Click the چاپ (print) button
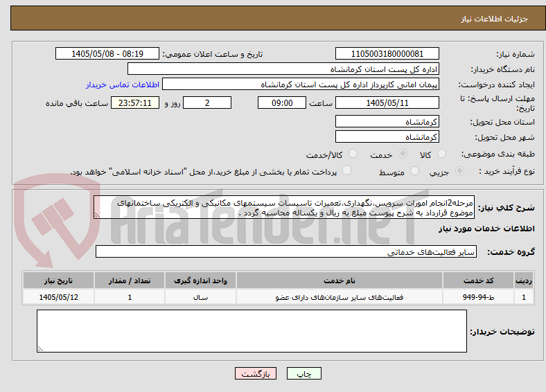The image size is (546, 392). 303,373
